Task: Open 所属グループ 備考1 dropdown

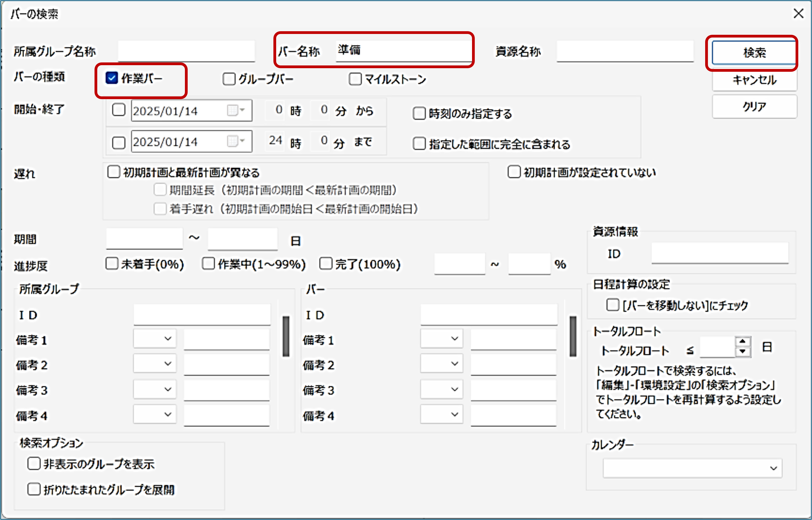Action: click(155, 339)
